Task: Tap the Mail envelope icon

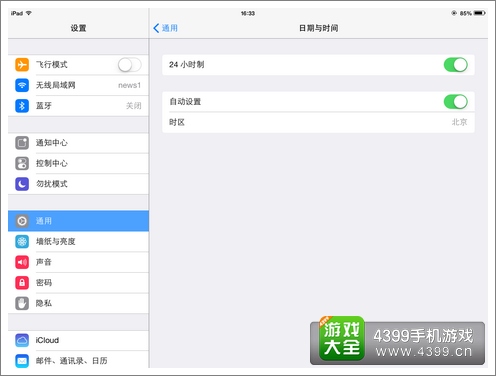Action: click(x=22, y=361)
